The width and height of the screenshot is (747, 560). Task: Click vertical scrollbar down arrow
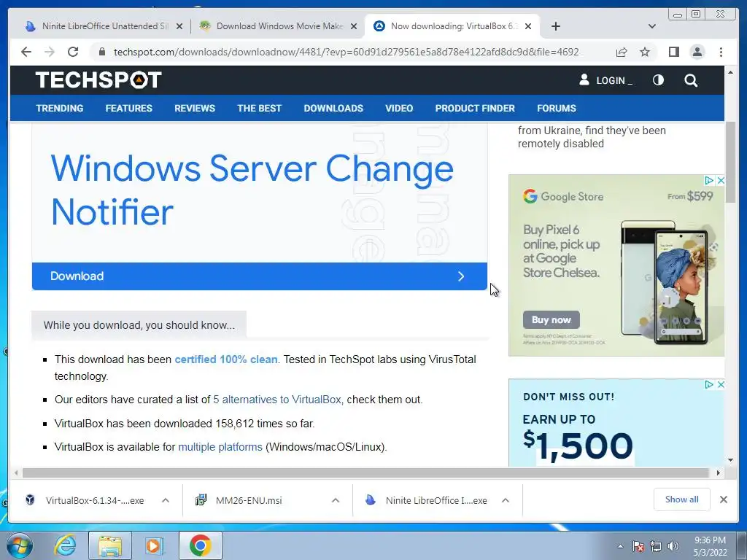pos(730,460)
